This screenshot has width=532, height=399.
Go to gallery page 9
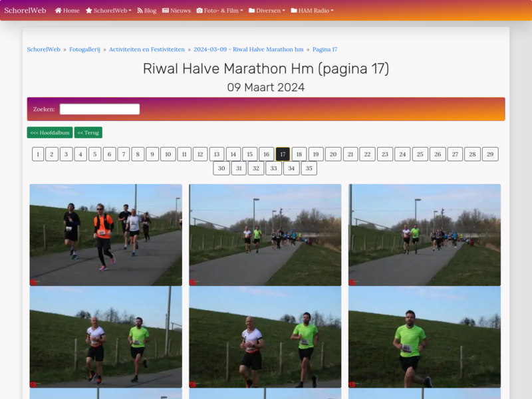pos(152,154)
